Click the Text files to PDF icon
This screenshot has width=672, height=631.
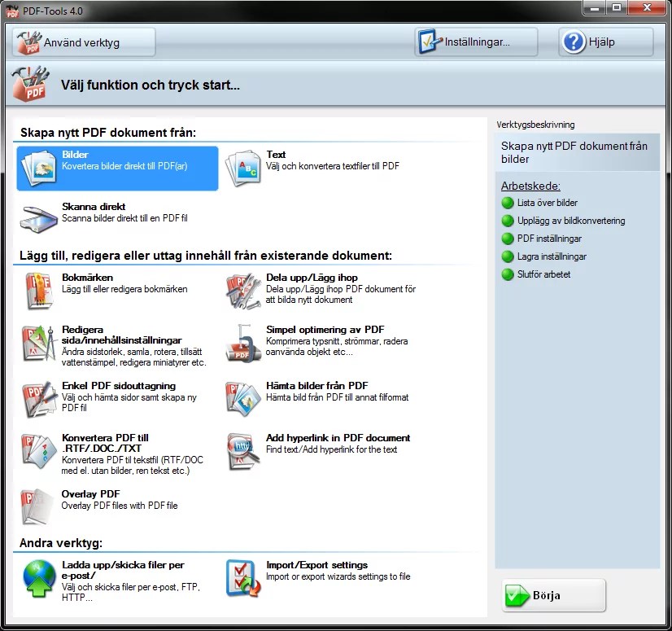click(x=243, y=168)
